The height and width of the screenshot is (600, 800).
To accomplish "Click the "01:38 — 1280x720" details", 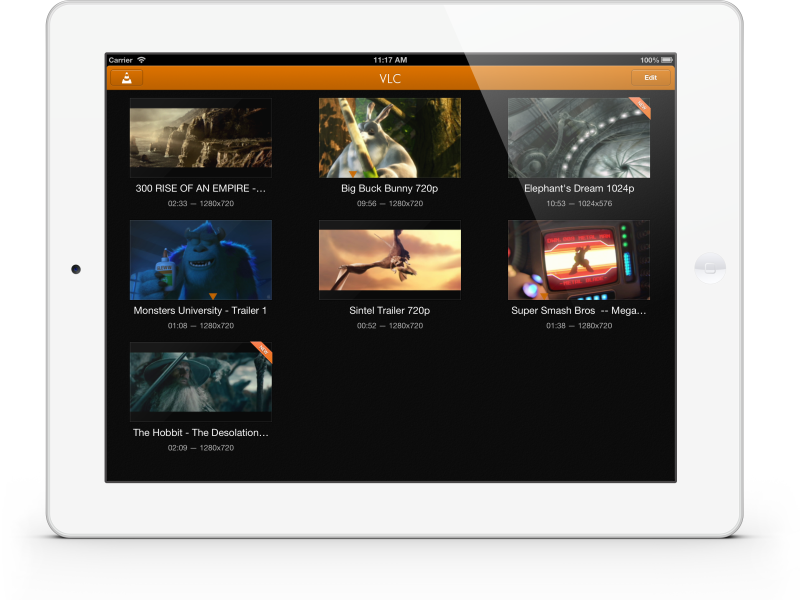I will click(579, 326).
